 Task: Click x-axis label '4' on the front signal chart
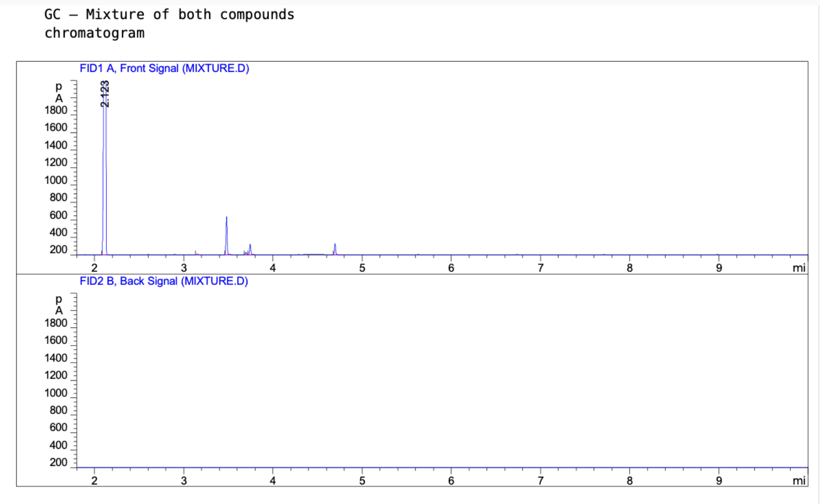[273, 268]
